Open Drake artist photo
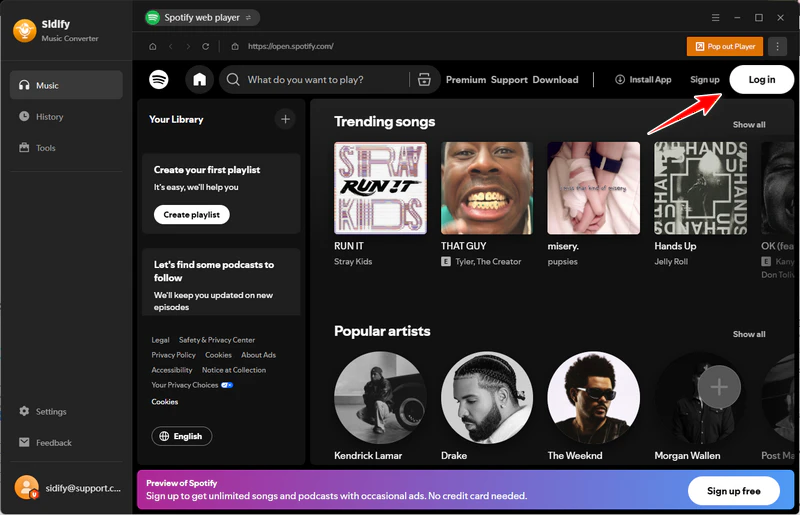800x515 pixels. (x=487, y=397)
